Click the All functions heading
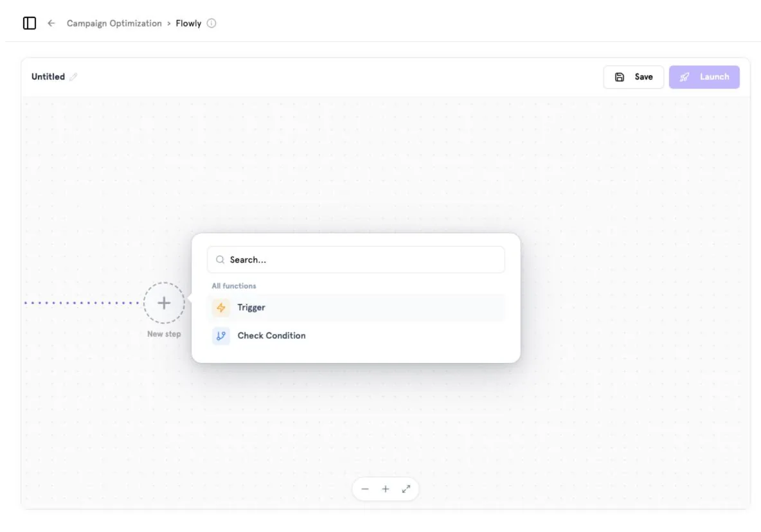The width and height of the screenshot is (761, 532). tap(234, 286)
